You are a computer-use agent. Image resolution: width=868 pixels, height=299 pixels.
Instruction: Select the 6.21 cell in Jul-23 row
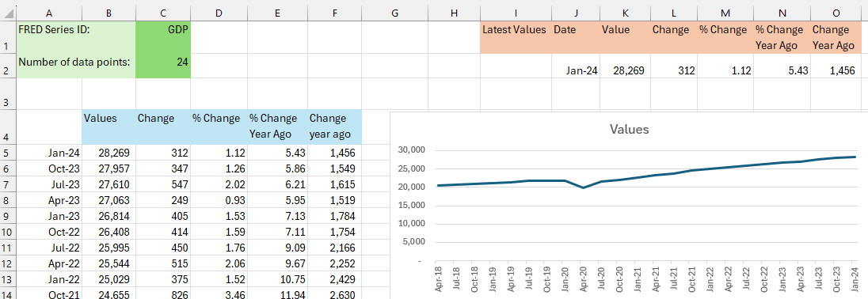pos(277,184)
